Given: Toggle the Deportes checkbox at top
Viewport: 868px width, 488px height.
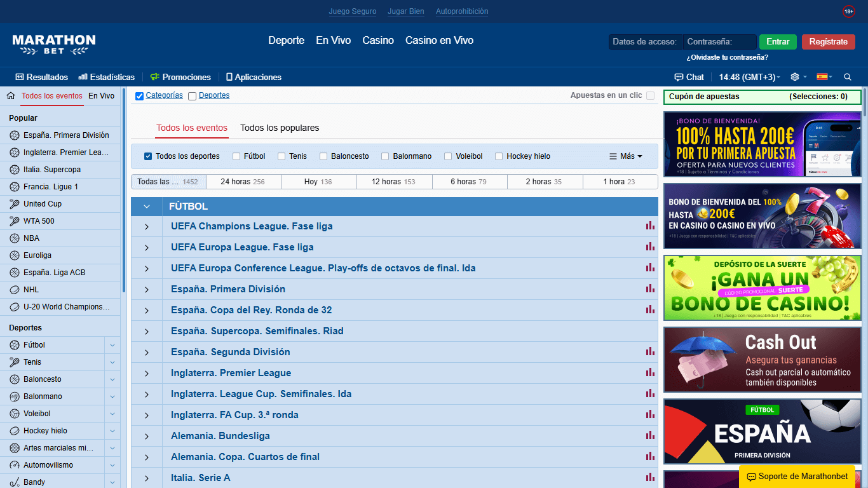Looking at the screenshot, I should pos(192,96).
